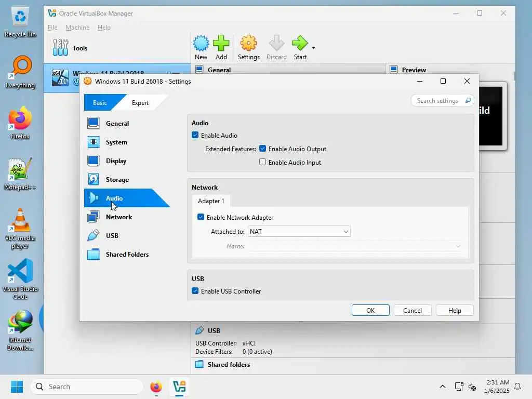Click the network display icon in tray
532x399 pixels.
[459, 387]
